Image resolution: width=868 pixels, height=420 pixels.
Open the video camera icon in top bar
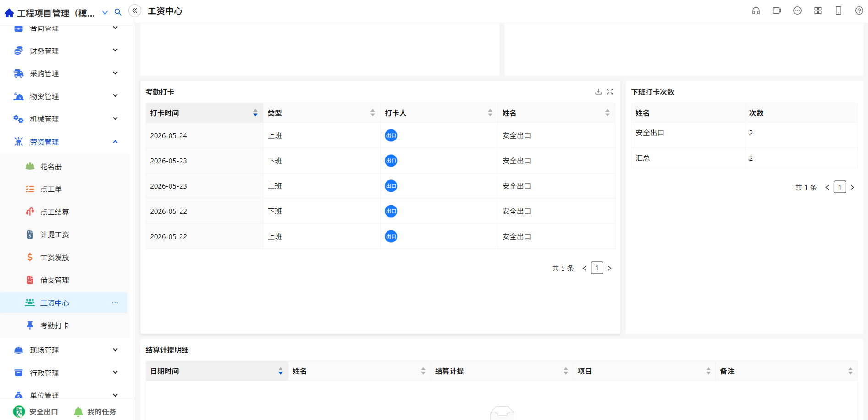pyautogui.click(x=777, y=11)
